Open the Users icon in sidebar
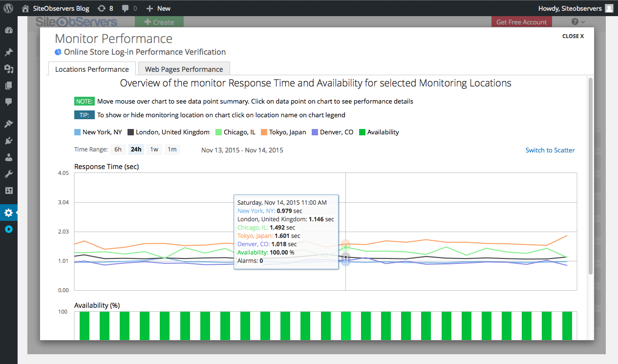 click(x=8, y=157)
